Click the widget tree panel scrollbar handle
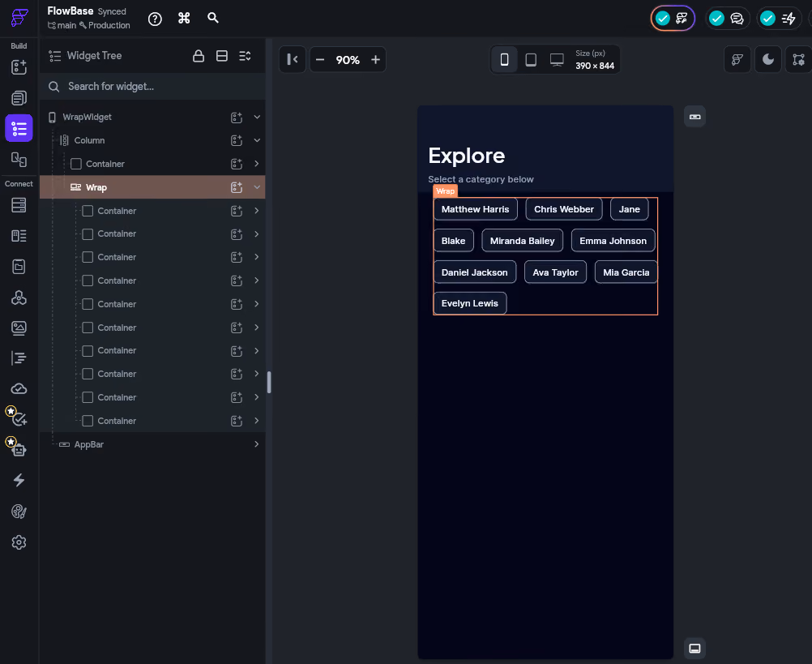 click(x=269, y=382)
